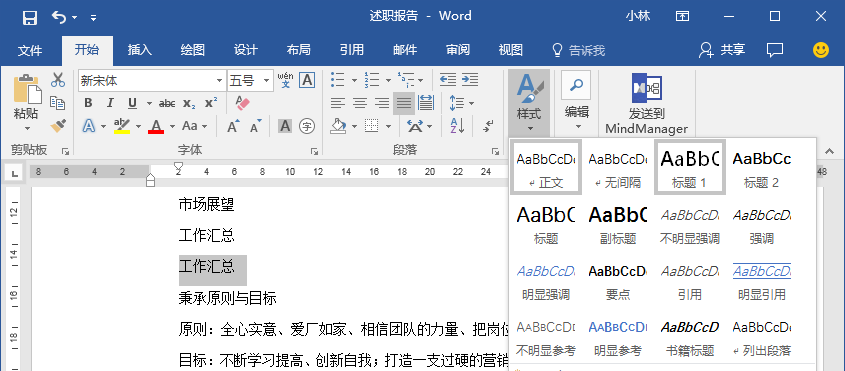Apply yellow text highlight color
Viewport: 845px width, 371px height.
pos(122,126)
